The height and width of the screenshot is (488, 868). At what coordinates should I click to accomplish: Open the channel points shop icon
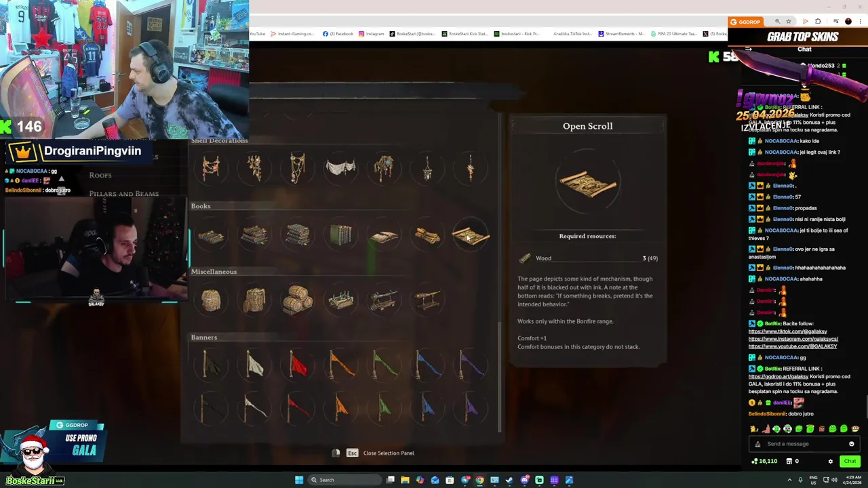tap(789, 462)
